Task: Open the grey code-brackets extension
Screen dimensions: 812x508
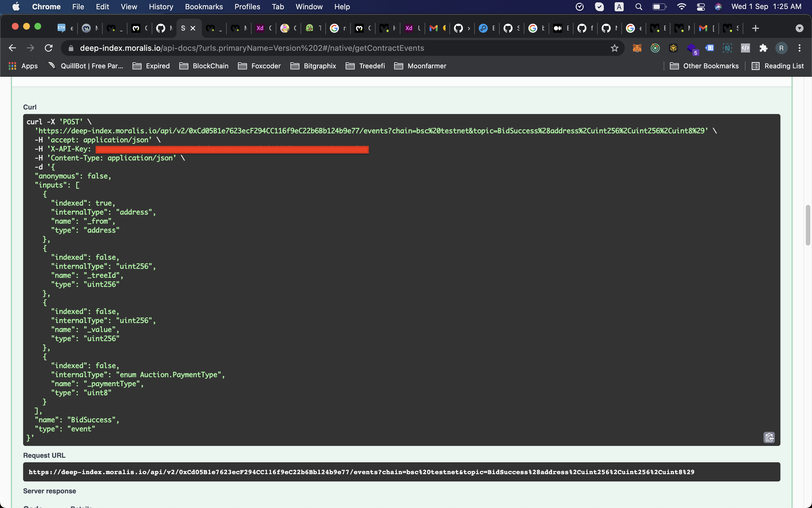Action: point(745,48)
